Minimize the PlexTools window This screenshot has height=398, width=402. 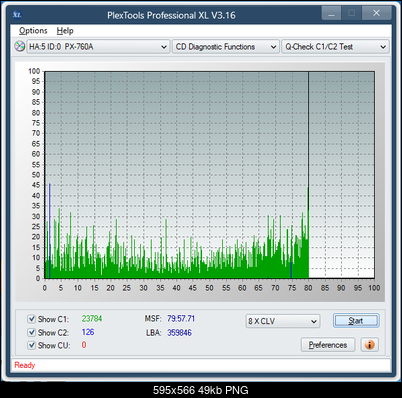click(x=331, y=13)
